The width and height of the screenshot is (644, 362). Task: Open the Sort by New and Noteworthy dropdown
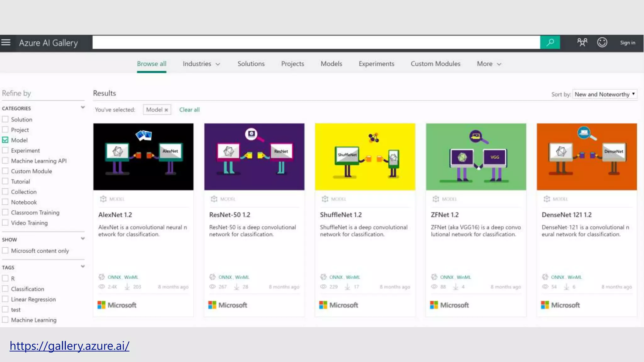pos(605,94)
